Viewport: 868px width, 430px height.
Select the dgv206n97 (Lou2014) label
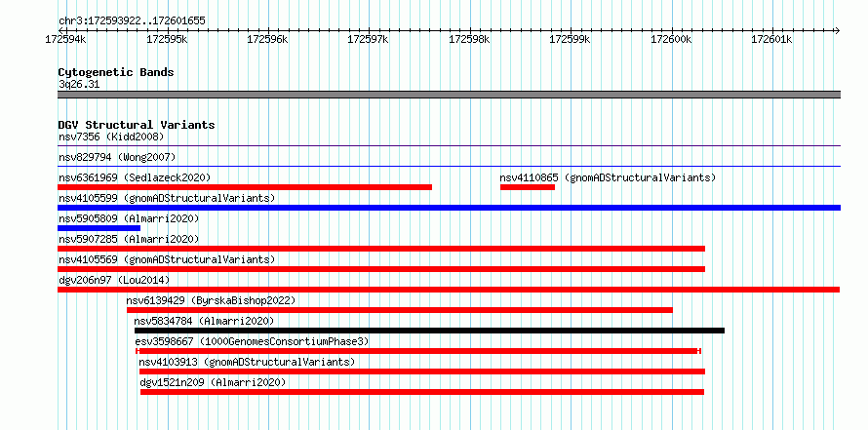click(x=114, y=280)
